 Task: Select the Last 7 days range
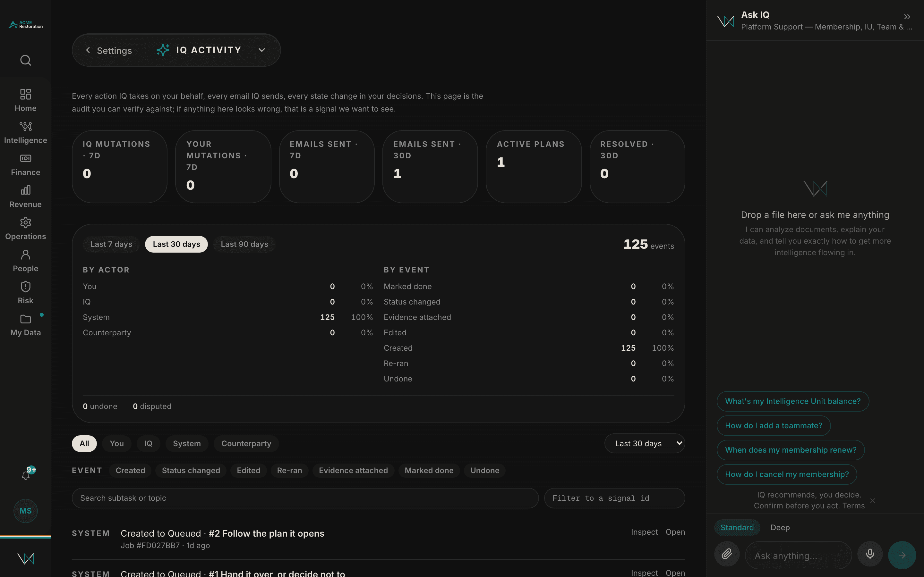111,244
